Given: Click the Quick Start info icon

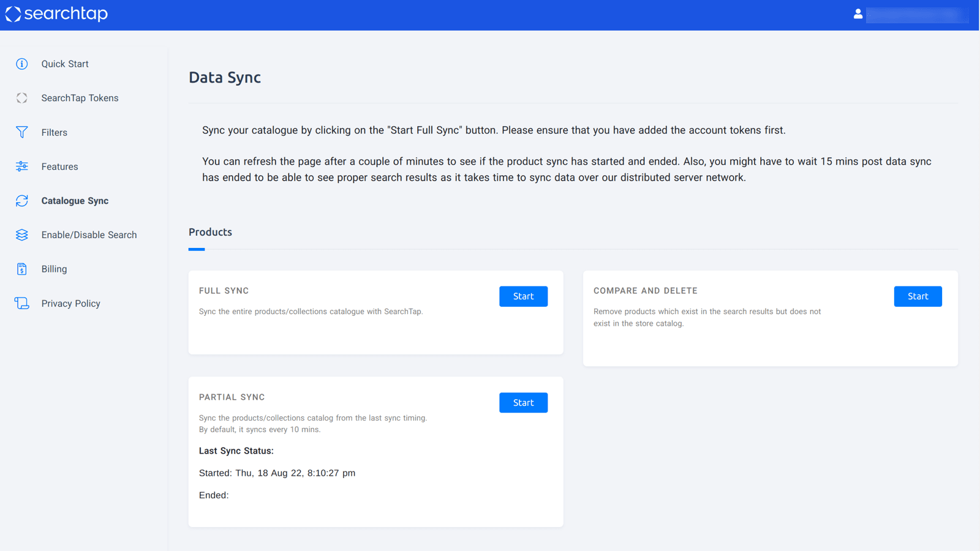Looking at the screenshot, I should [22, 64].
